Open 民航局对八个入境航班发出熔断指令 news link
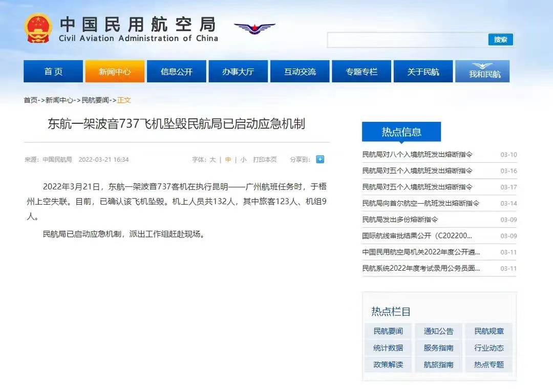Image resolution: width=553 pixels, height=392 pixels. [x=417, y=155]
